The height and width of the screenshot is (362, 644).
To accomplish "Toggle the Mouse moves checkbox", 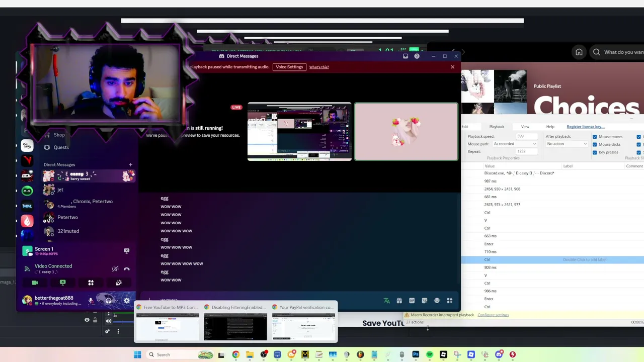I will point(595,137).
